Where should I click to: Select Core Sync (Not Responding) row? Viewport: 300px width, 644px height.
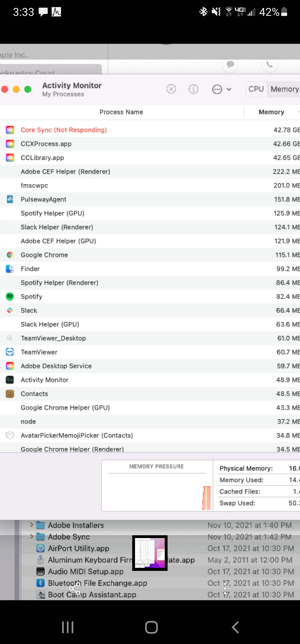(x=150, y=130)
